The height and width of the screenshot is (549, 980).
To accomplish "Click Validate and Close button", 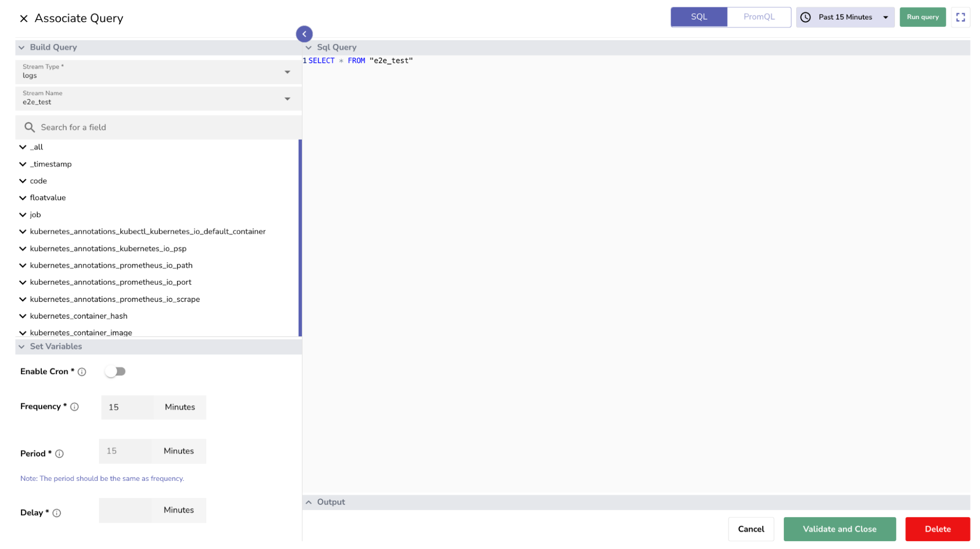I will tap(839, 529).
